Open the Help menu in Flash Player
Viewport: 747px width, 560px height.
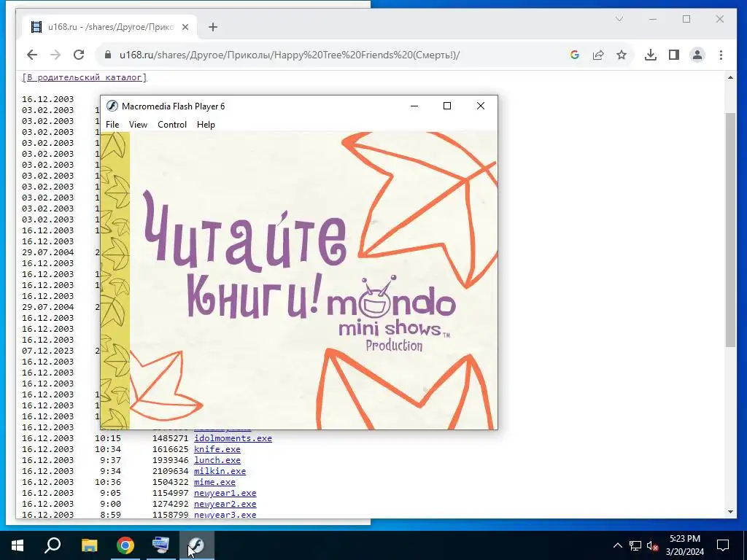point(206,124)
